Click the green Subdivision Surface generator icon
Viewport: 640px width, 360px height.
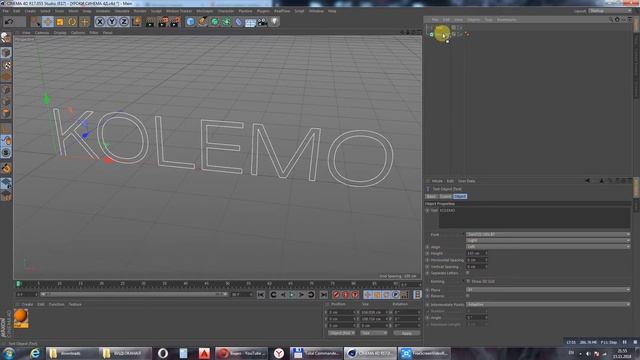click(x=214, y=22)
